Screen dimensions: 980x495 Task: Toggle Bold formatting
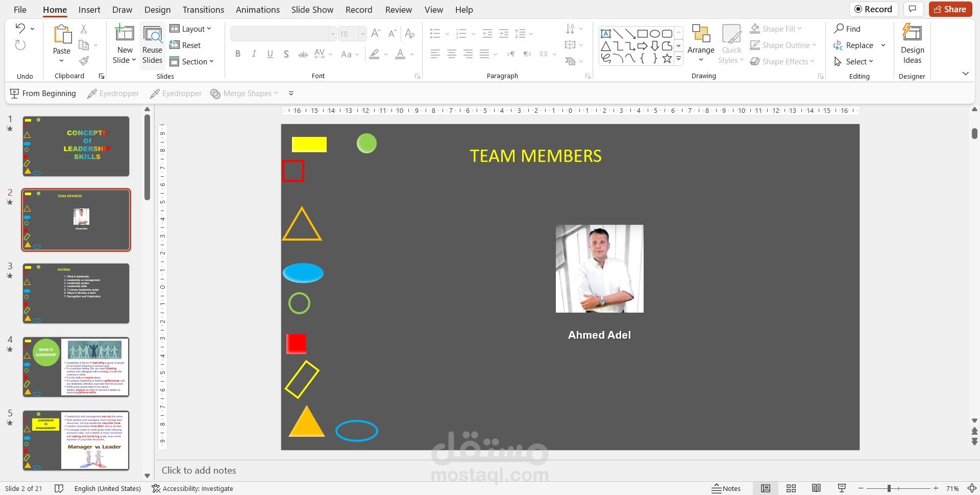point(238,54)
